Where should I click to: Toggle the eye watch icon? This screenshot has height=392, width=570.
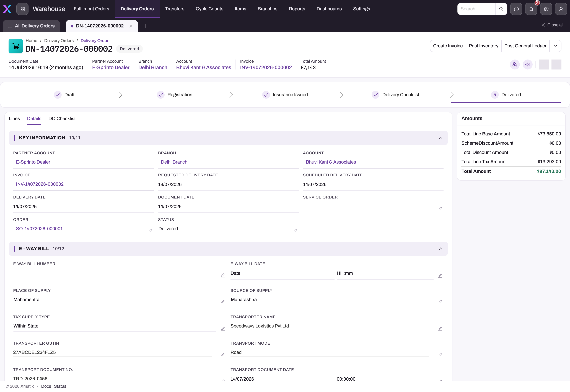click(527, 65)
